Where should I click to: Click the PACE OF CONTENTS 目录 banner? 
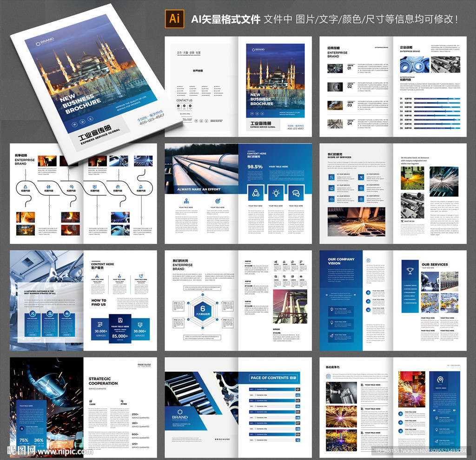click(x=273, y=378)
